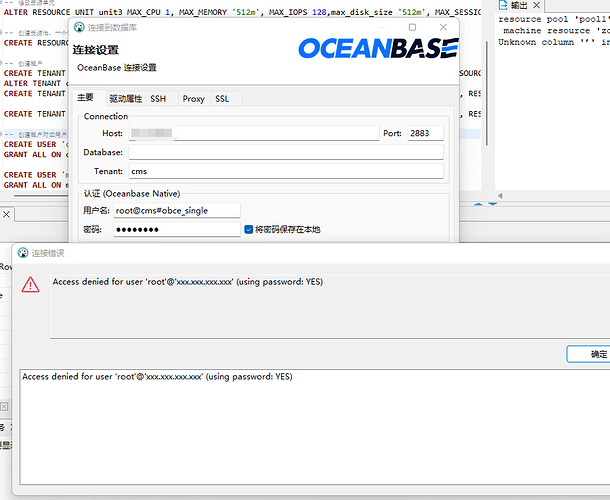Click the 输出 tab icon

tap(503, 5)
